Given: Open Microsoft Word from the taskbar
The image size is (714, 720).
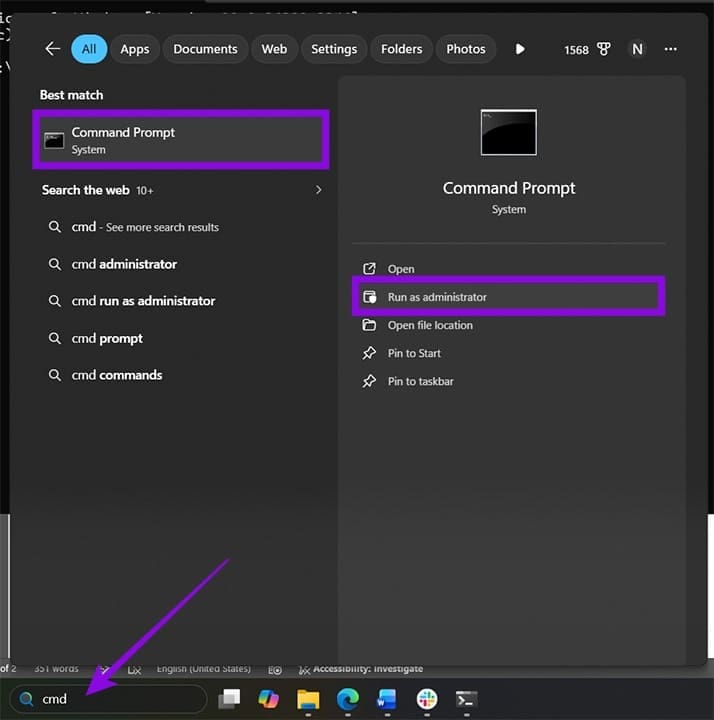Looking at the screenshot, I should (387, 699).
